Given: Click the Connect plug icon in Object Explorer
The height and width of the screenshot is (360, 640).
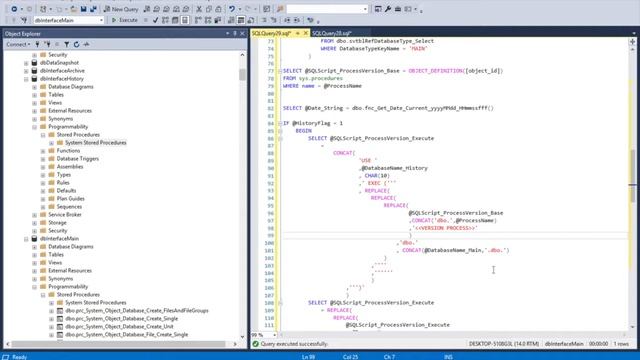Looking at the screenshot, I should 38,44.
